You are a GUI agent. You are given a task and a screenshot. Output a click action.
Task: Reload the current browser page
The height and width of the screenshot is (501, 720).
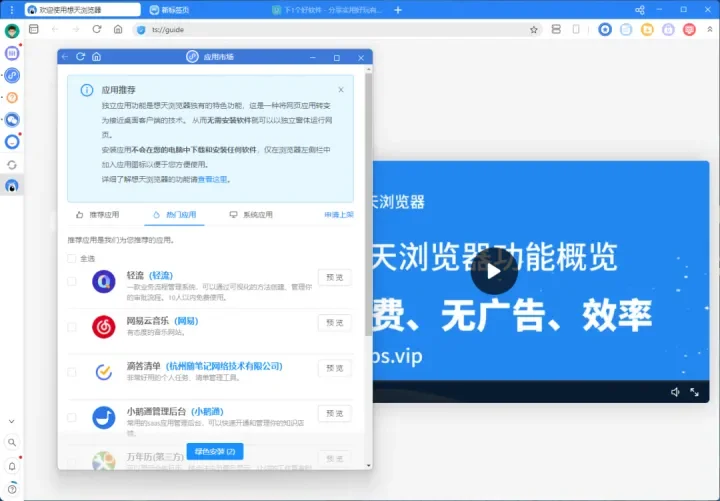(x=97, y=29)
